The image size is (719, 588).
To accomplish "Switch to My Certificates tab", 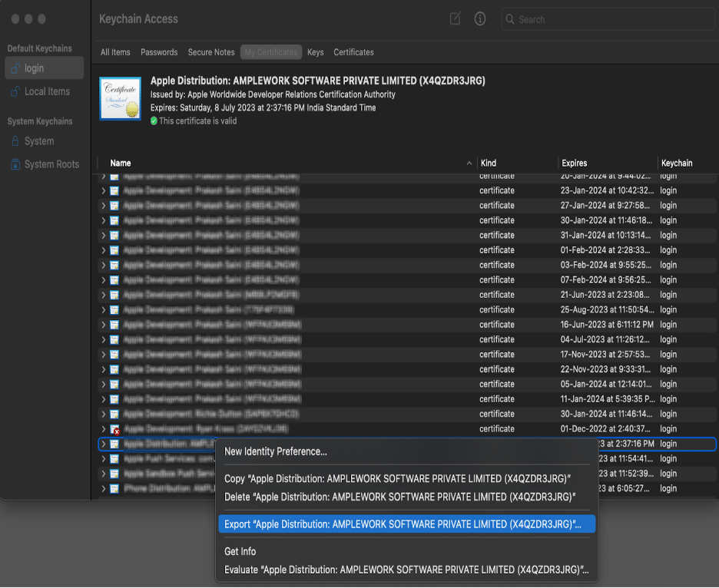I will click(271, 52).
